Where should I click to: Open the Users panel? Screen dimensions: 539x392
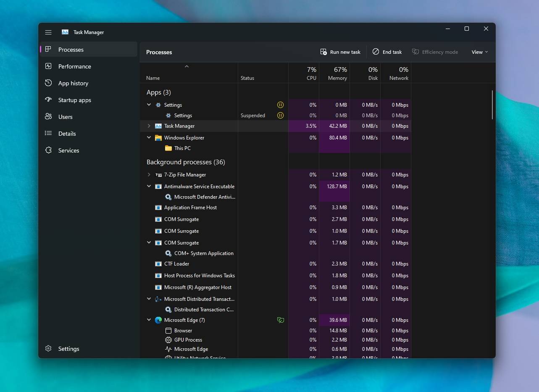[48, 117]
